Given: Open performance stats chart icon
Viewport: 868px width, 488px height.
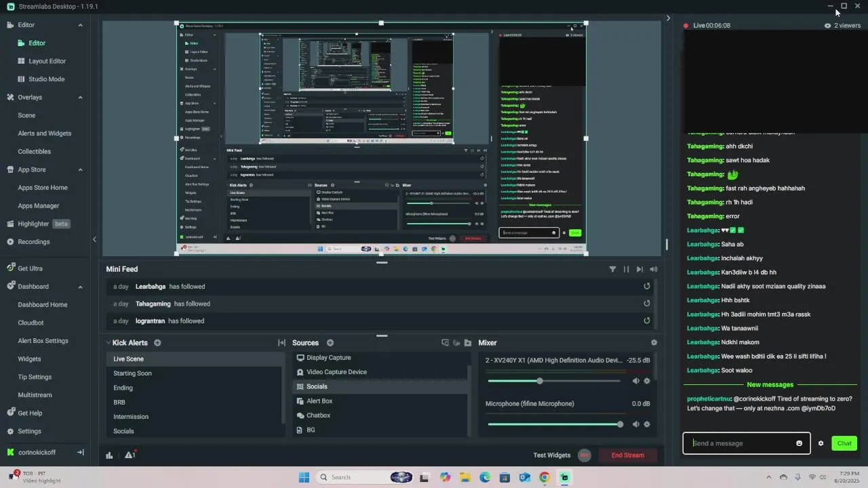Looking at the screenshot, I should (109, 455).
